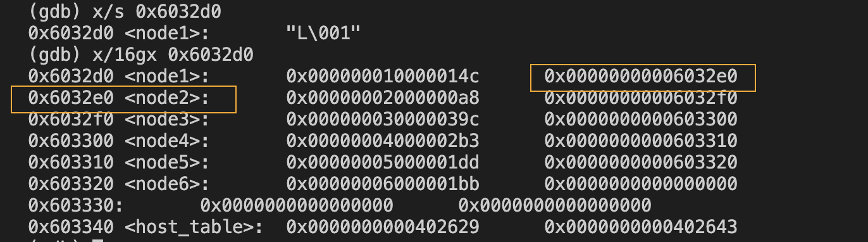Click the node3 address label
The image size is (868, 242).
pos(119,120)
